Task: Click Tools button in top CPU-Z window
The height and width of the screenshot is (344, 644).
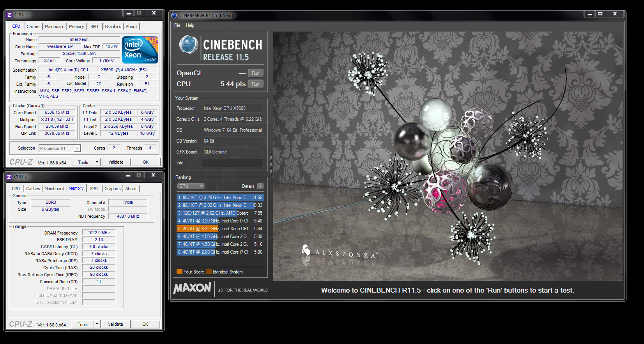Action: 83,162
